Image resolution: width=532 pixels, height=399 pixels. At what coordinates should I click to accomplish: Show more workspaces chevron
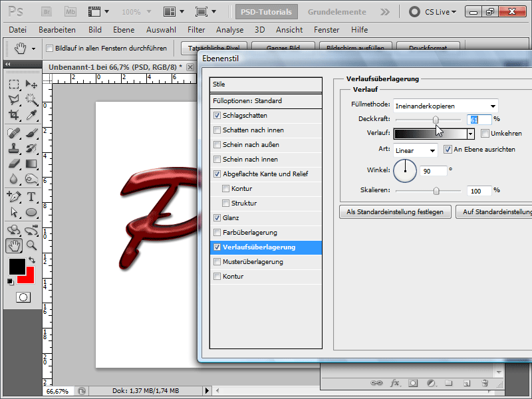coord(385,12)
